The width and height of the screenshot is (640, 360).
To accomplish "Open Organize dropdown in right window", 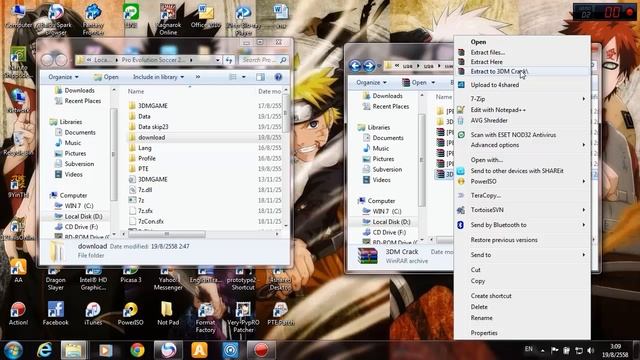I will point(371,82).
